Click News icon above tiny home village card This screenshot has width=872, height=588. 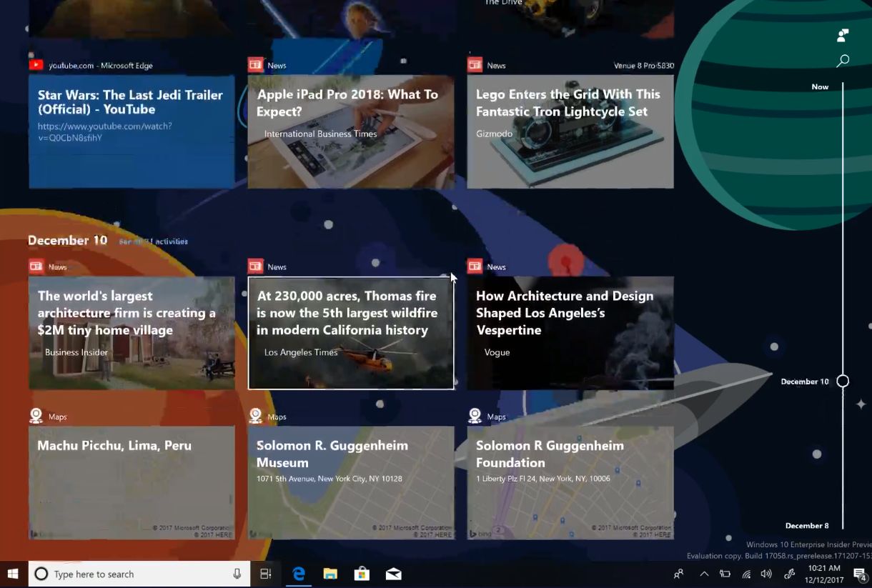(36, 266)
